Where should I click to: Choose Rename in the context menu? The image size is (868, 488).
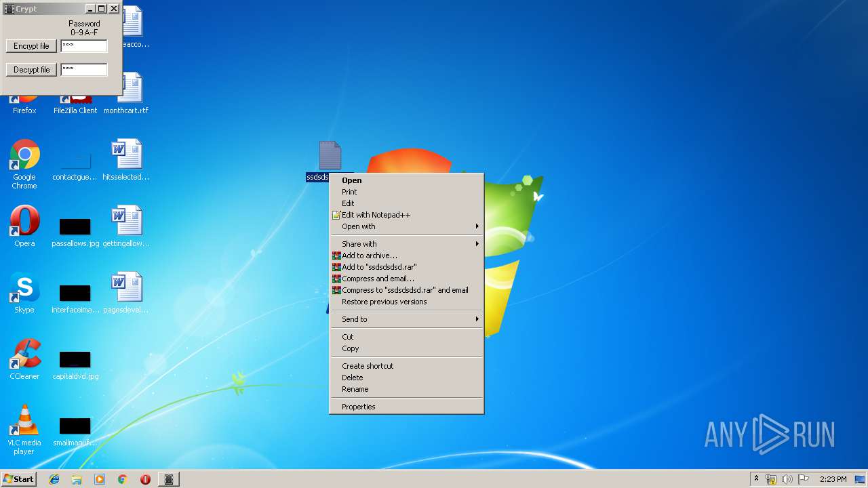tap(407, 389)
